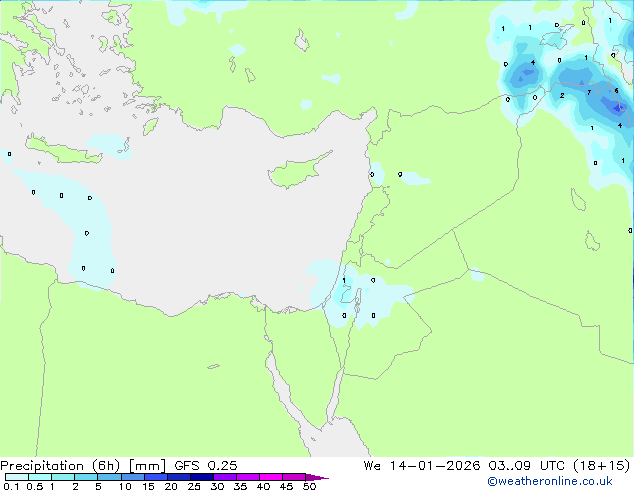Select the 5–10 mm legend swatch
The image size is (634, 490).
(x=110, y=477)
